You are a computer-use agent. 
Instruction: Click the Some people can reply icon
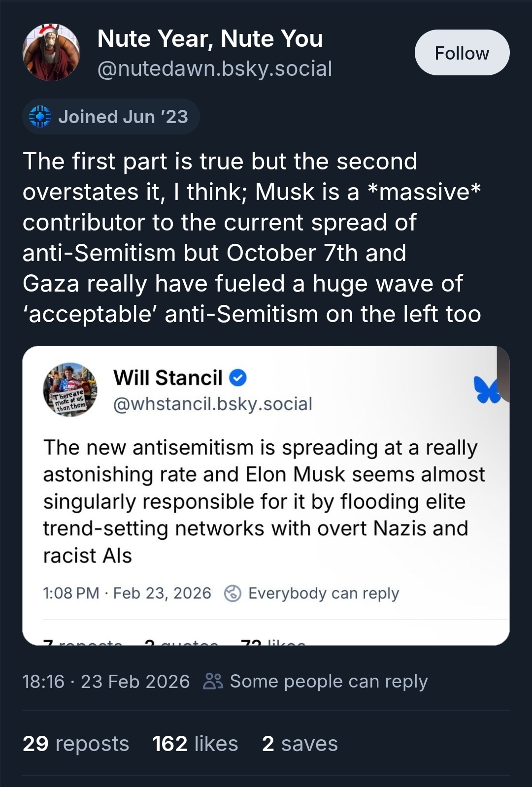(x=213, y=682)
